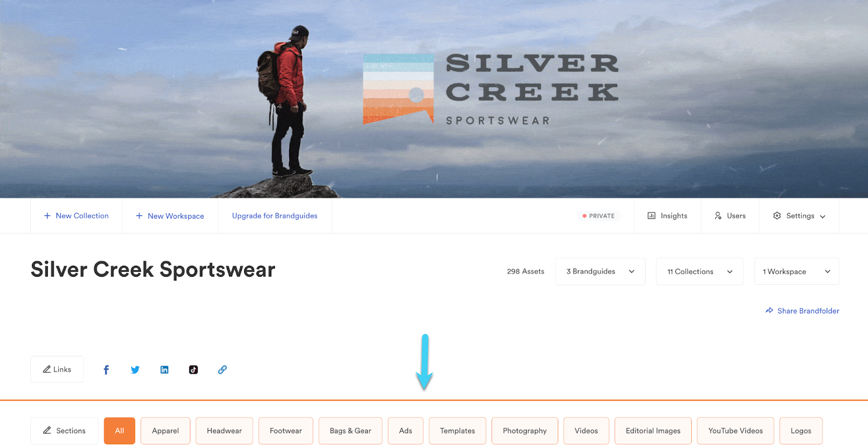This screenshot has height=447, width=868.
Task: Click the PRIVATE status badge
Action: [598, 216]
